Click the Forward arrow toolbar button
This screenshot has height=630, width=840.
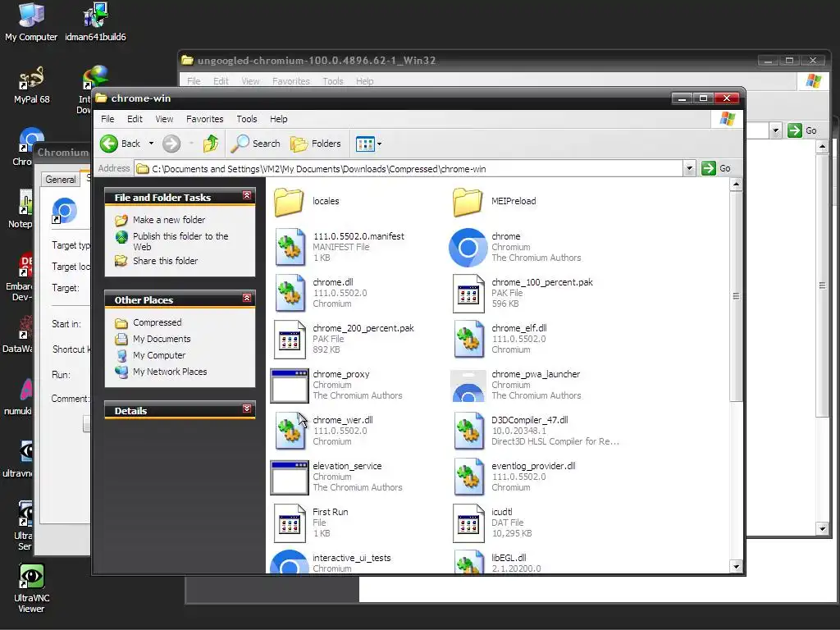171,144
